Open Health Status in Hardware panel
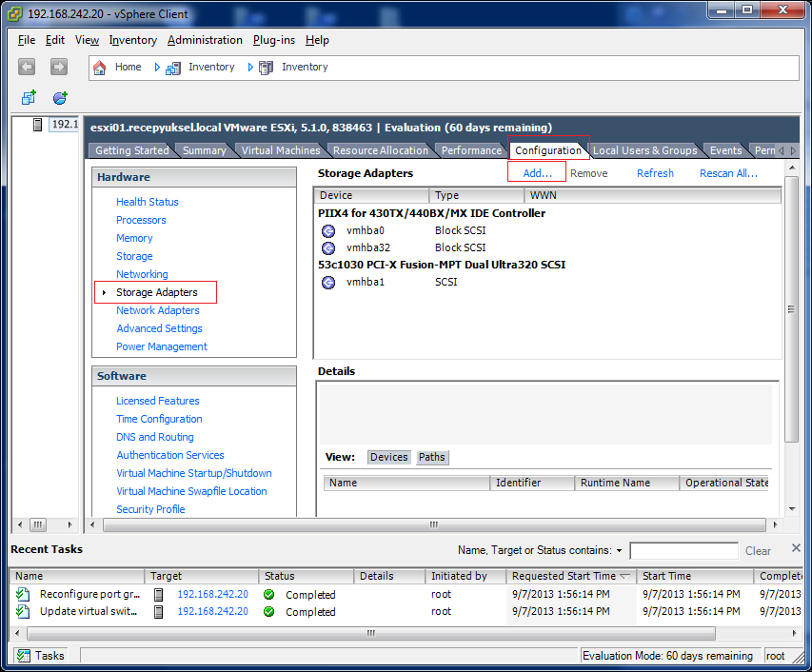812x672 pixels. 147,202
